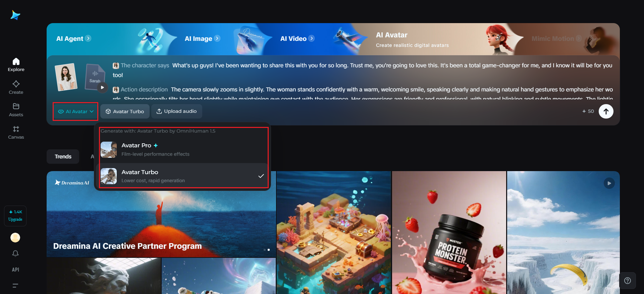Image resolution: width=644 pixels, height=294 pixels.
Task: Open the API link in sidebar
Action: coord(15,270)
